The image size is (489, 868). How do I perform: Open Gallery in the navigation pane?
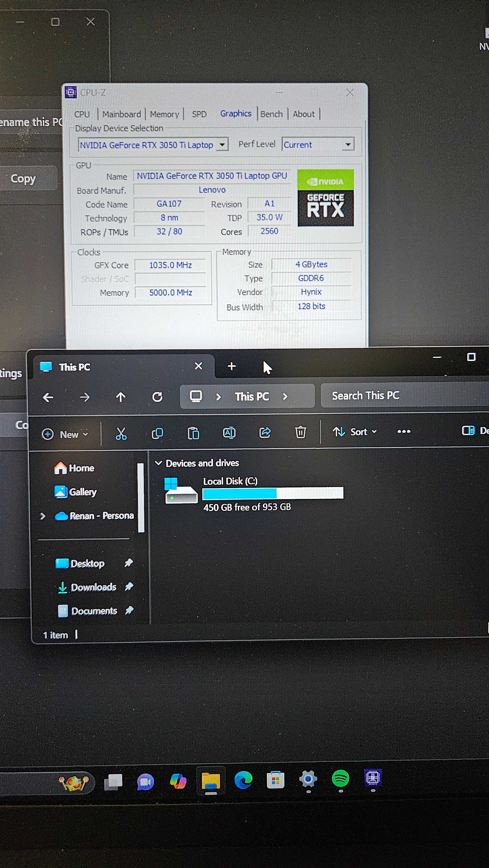75,492
